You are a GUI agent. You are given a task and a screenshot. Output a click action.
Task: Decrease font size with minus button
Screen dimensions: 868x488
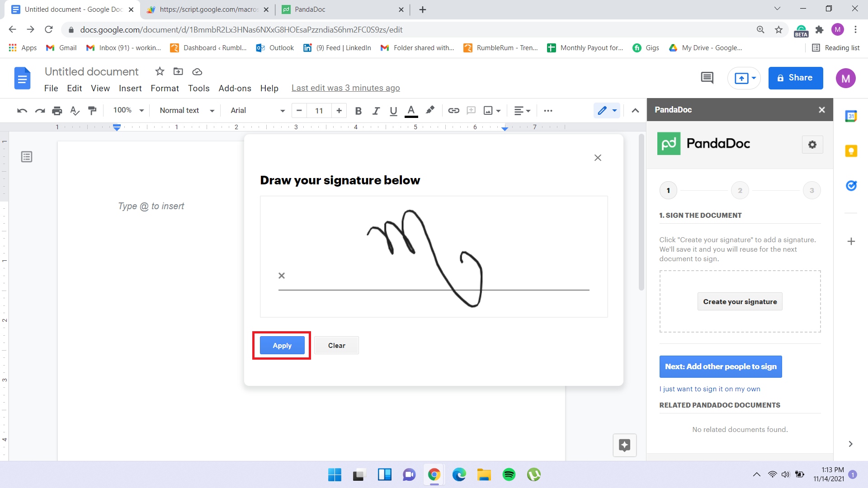(299, 111)
